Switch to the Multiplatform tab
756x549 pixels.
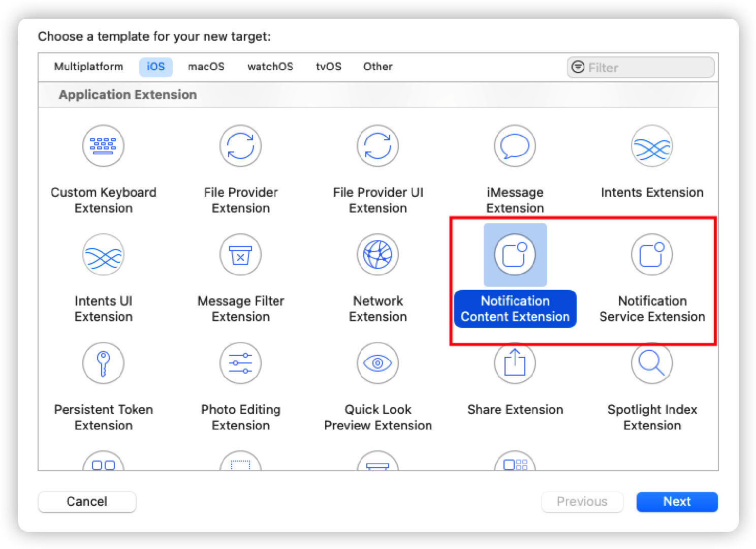pos(88,67)
